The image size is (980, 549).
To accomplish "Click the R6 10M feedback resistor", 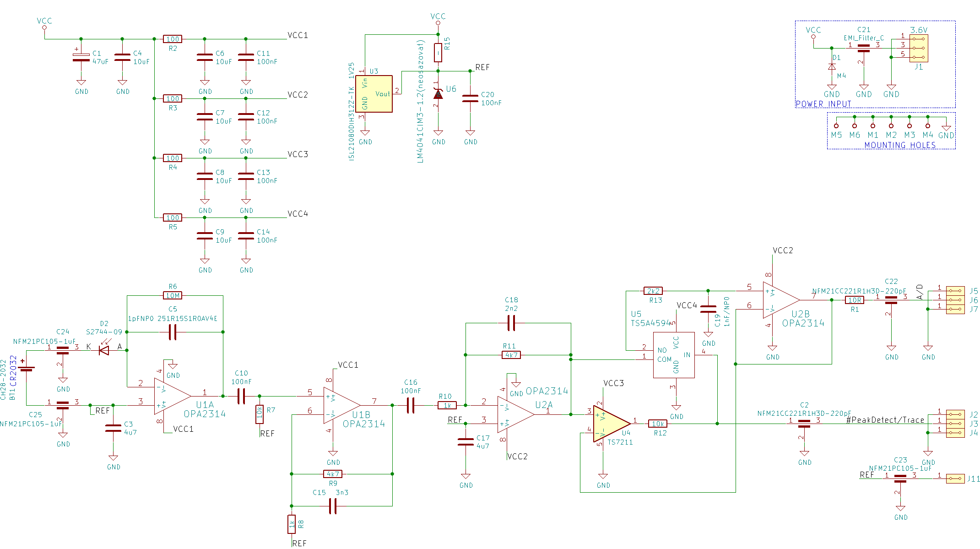I will 173,295.
